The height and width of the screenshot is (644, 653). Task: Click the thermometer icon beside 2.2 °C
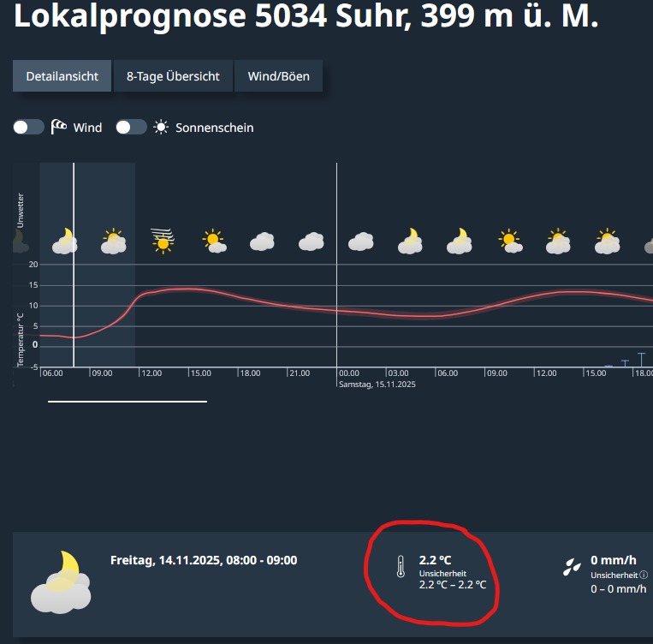400,567
